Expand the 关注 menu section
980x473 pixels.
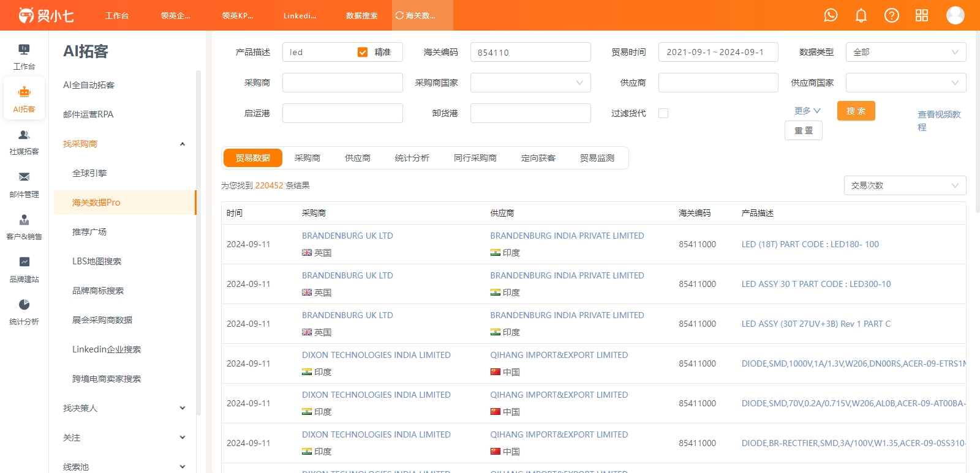(x=182, y=438)
